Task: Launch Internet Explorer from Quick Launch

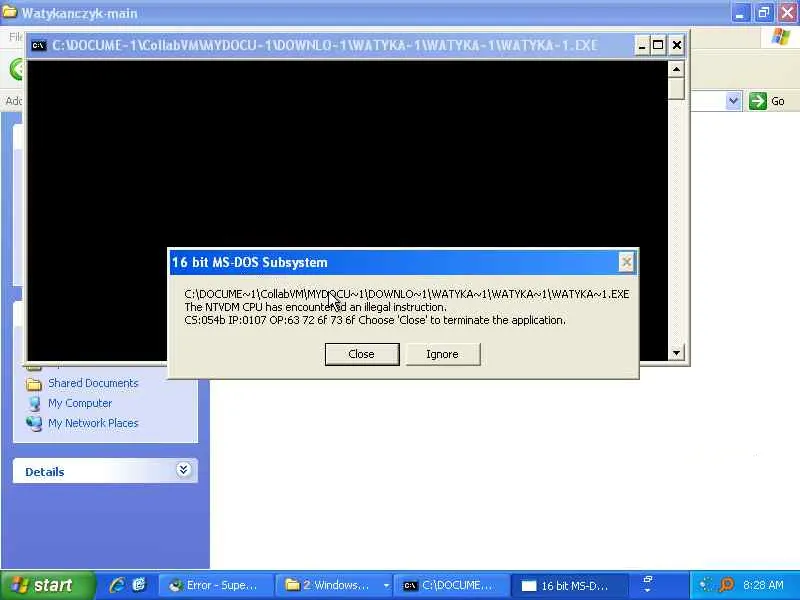Action: point(117,585)
